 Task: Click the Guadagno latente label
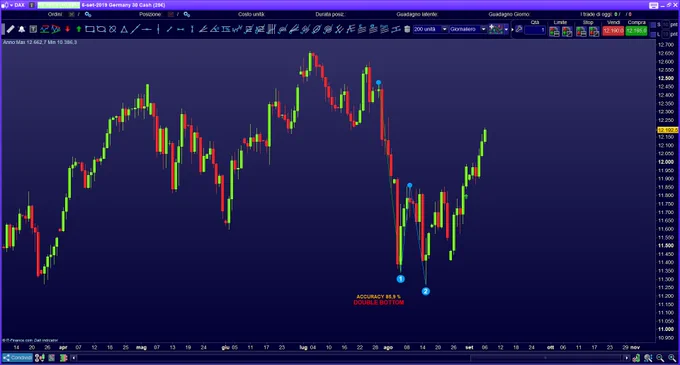click(x=417, y=14)
